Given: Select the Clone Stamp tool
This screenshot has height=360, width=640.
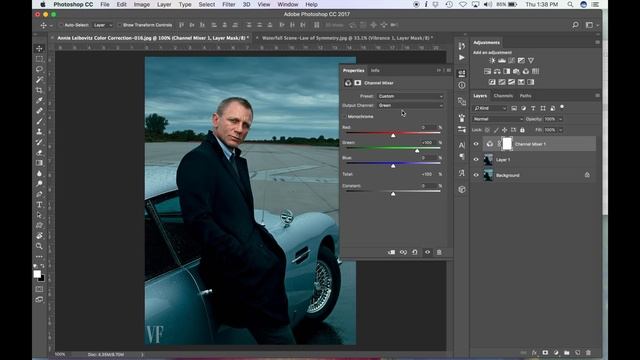Looking at the screenshot, I should click(x=39, y=131).
